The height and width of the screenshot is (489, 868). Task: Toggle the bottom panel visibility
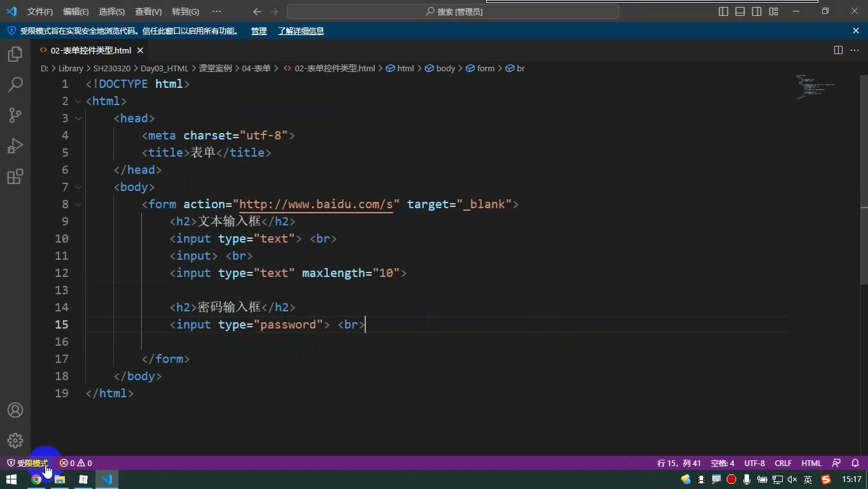click(x=740, y=11)
